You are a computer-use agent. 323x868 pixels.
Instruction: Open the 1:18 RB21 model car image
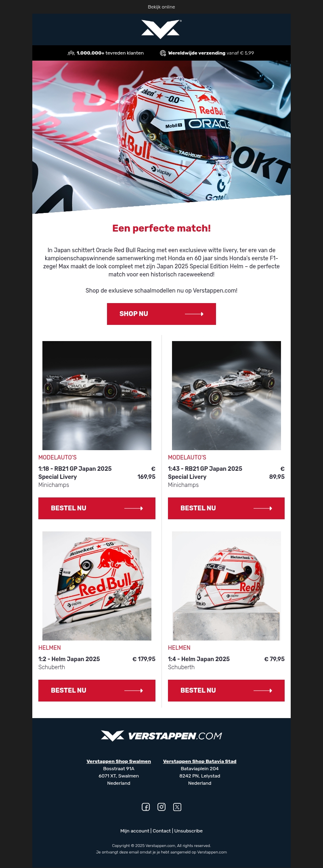[97, 396]
